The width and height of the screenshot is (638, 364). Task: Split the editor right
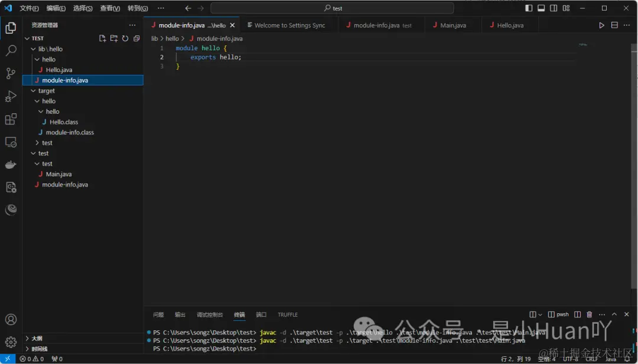click(x=614, y=25)
